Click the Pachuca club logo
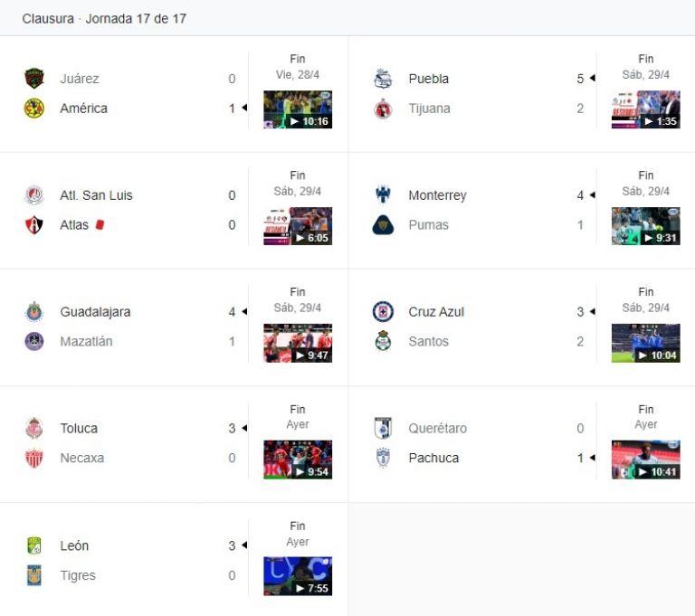This screenshot has height=616, width=695. point(383,458)
